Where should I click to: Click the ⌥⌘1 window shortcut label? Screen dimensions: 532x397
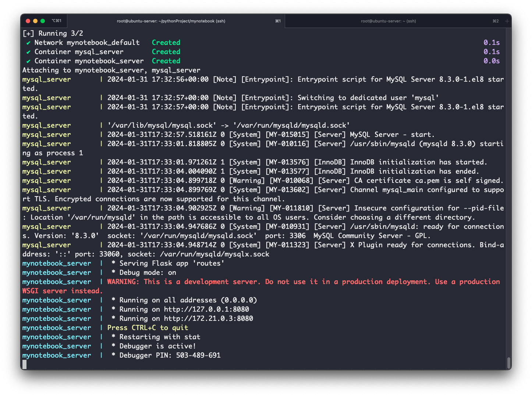coord(57,21)
